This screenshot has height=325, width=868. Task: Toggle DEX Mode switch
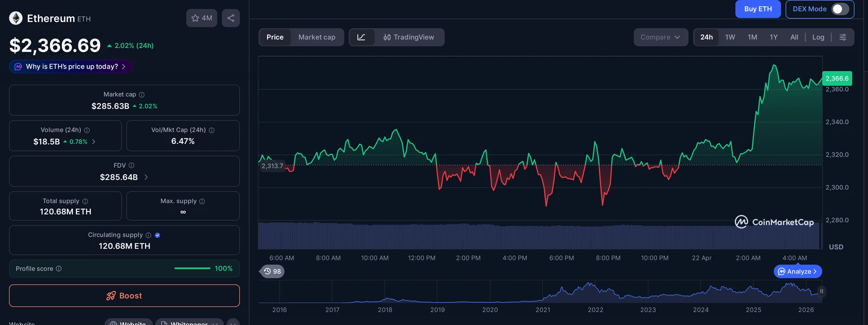click(x=840, y=9)
